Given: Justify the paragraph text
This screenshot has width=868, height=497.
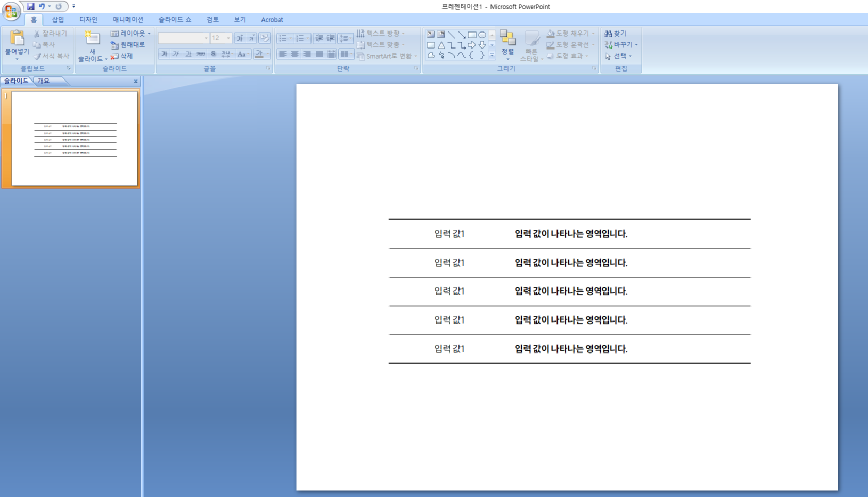Looking at the screenshot, I should pyautogui.click(x=319, y=54).
